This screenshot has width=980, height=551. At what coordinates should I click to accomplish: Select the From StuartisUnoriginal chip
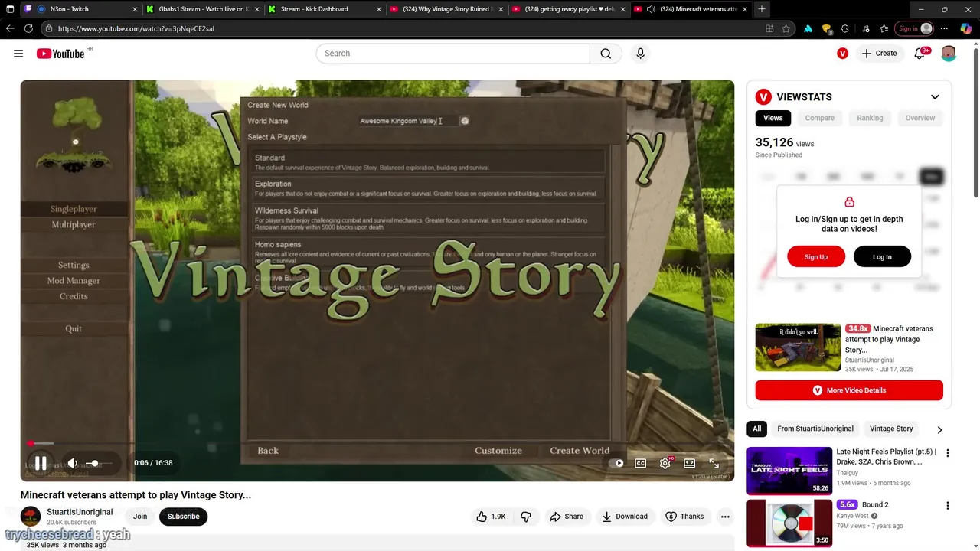(815, 429)
